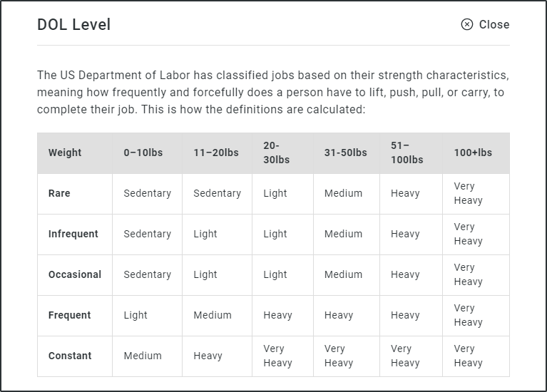Click the 51–100lbs column header
Viewport: 547px width, 392px height.
point(407,153)
